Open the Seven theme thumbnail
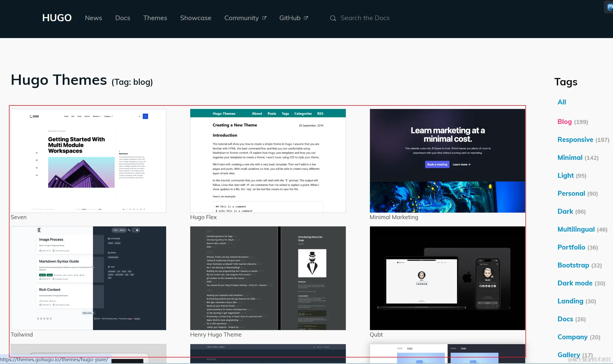 pos(88,161)
